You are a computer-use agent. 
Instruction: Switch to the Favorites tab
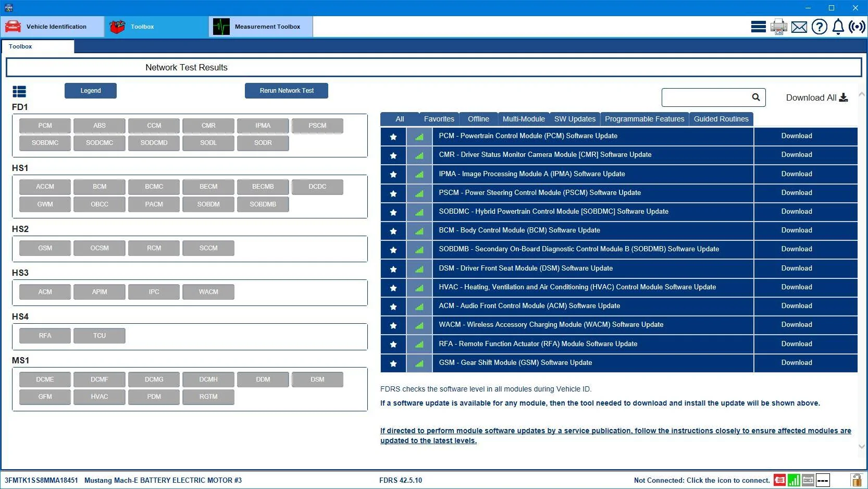point(439,119)
